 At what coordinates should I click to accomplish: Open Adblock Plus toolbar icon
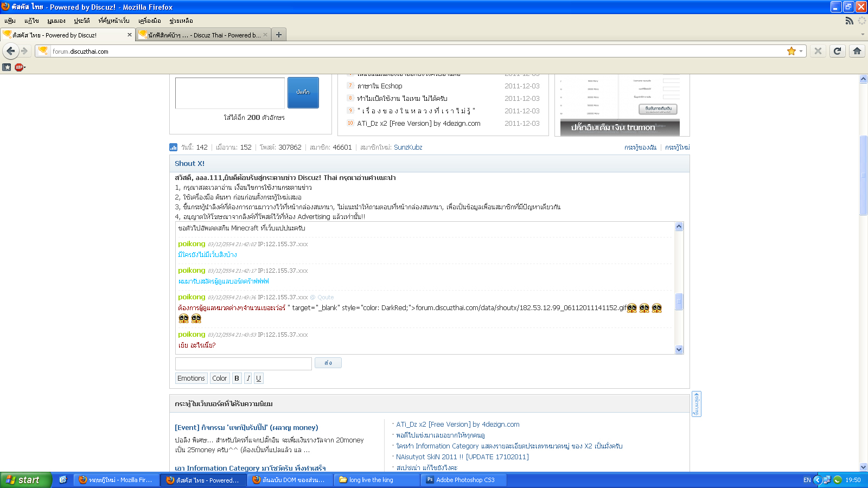click(x=19, y=67)
